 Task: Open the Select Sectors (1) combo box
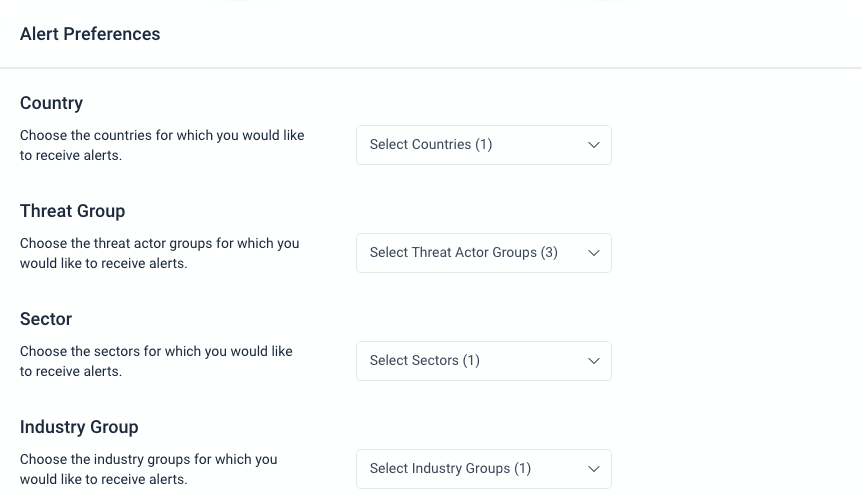point(483,361)
